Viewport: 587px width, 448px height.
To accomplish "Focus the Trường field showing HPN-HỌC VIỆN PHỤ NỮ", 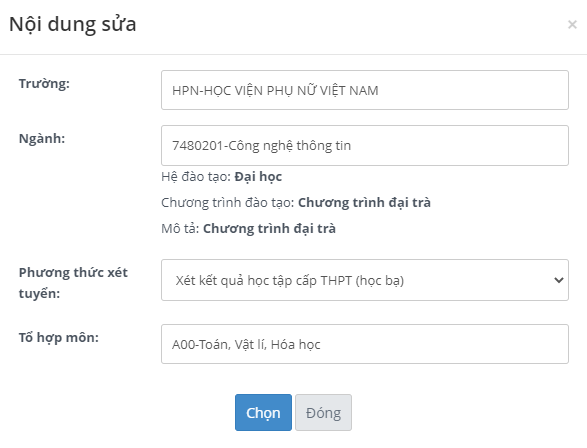I will pos(365,90).
